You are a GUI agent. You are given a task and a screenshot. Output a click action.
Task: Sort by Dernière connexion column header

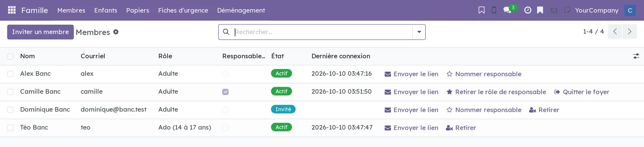pyautogui.click(x=341, y=56)
